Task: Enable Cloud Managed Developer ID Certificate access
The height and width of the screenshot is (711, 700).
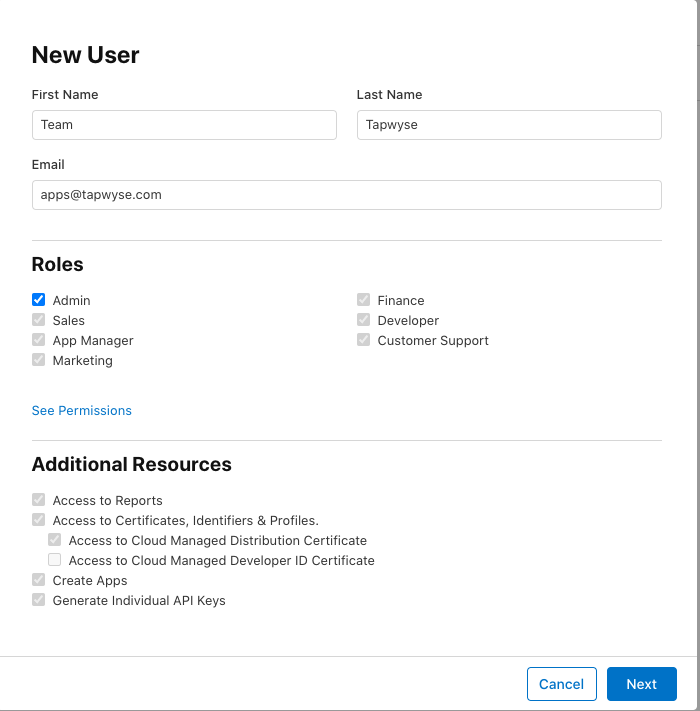Action: (x=55, y=560)
